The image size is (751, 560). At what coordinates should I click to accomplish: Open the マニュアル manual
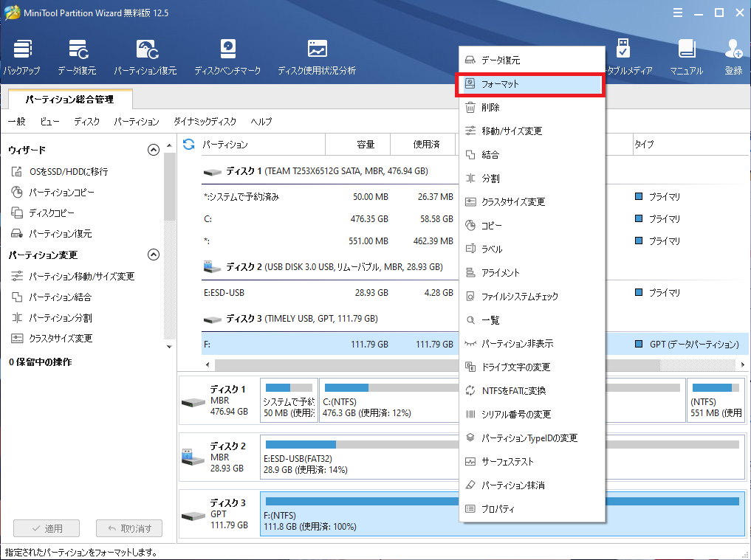point(686,57)
